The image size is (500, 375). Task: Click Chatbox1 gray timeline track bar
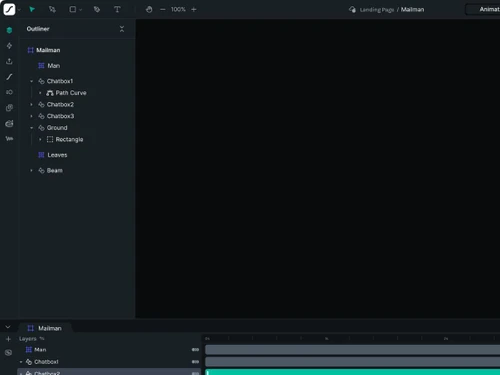click(352, 362)
